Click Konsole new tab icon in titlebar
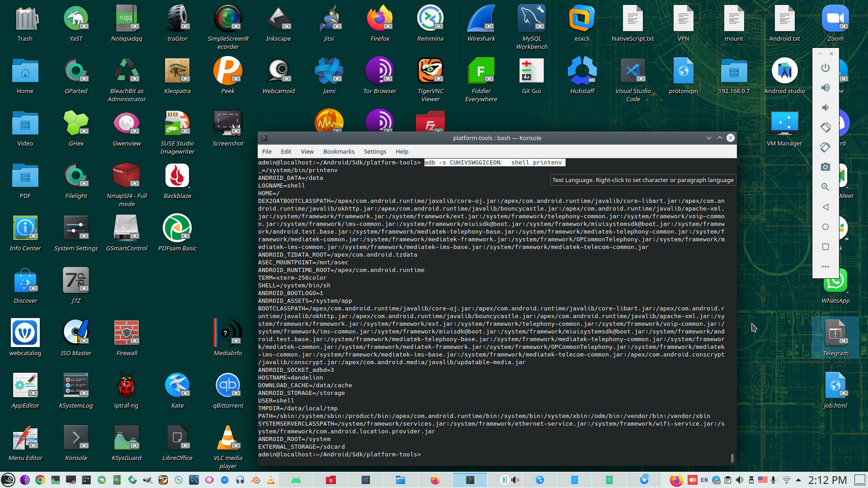 [x=264, y=138]
